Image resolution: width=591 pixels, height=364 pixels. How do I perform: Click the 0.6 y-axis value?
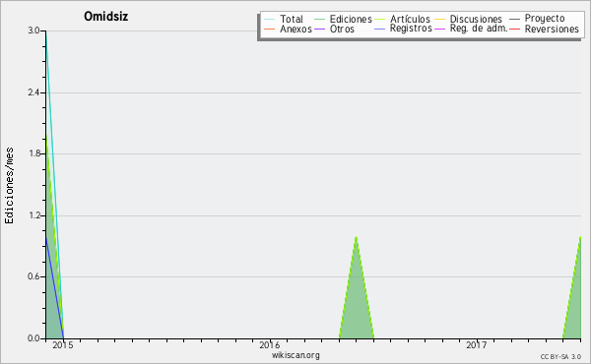[x=33, y=276]
